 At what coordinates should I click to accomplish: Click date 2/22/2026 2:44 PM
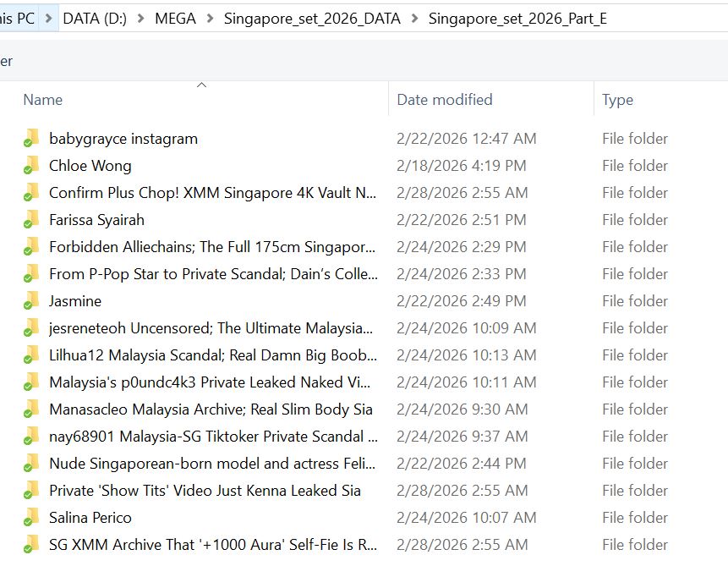pyautogui.click(x=461, y=463)
